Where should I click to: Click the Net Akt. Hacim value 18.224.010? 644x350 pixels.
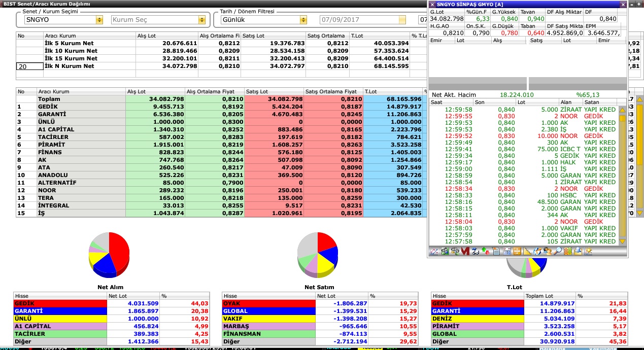point(516,95)
